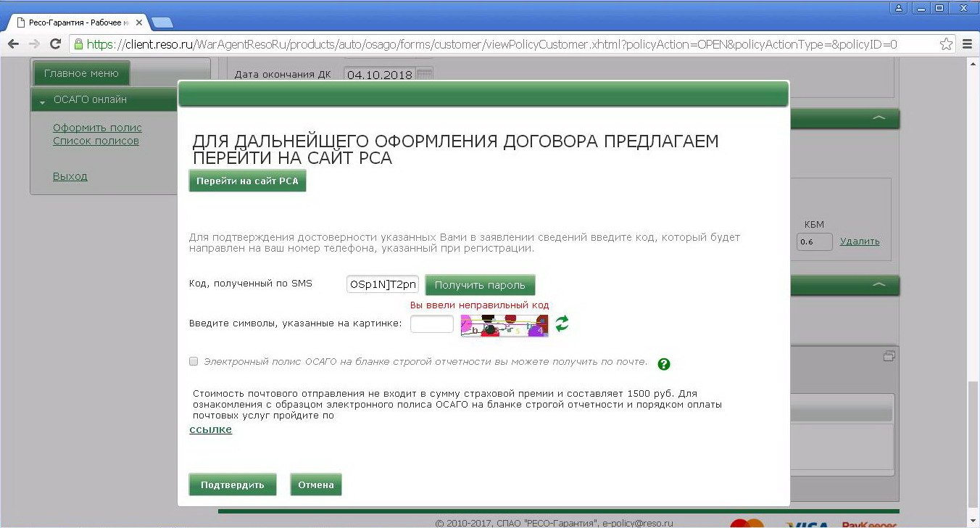Image resolution: width=980 pixels, height=528 pixels.
Task: Click the Выход link
Action: [70, 176]
